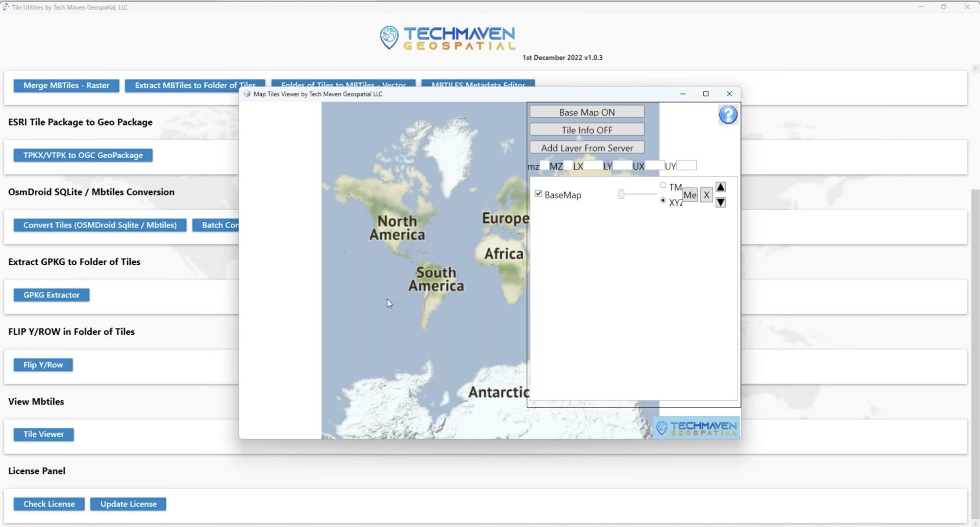
Task: Select the XYZ radio button
Action: point(663,201)
